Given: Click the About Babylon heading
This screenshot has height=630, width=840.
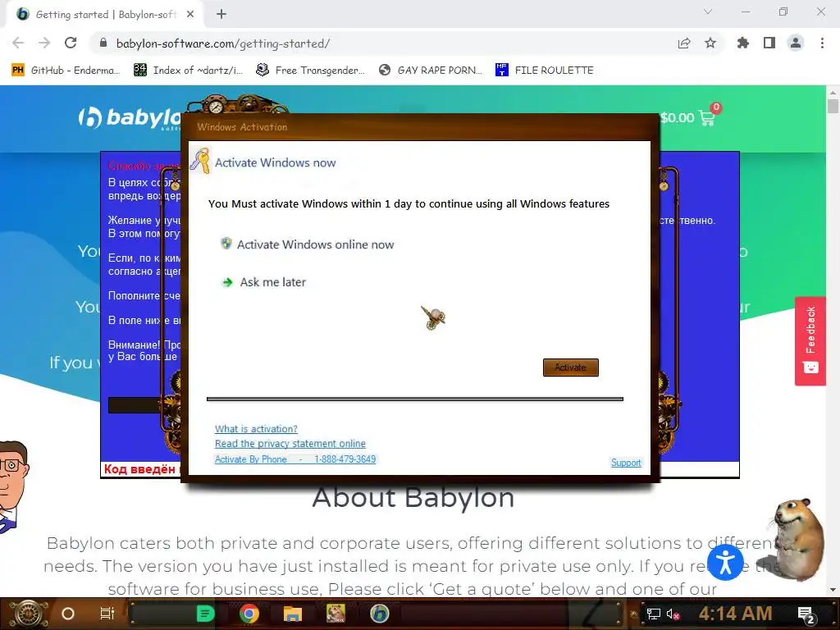Looking at the screenshot, I should point(413,498).
